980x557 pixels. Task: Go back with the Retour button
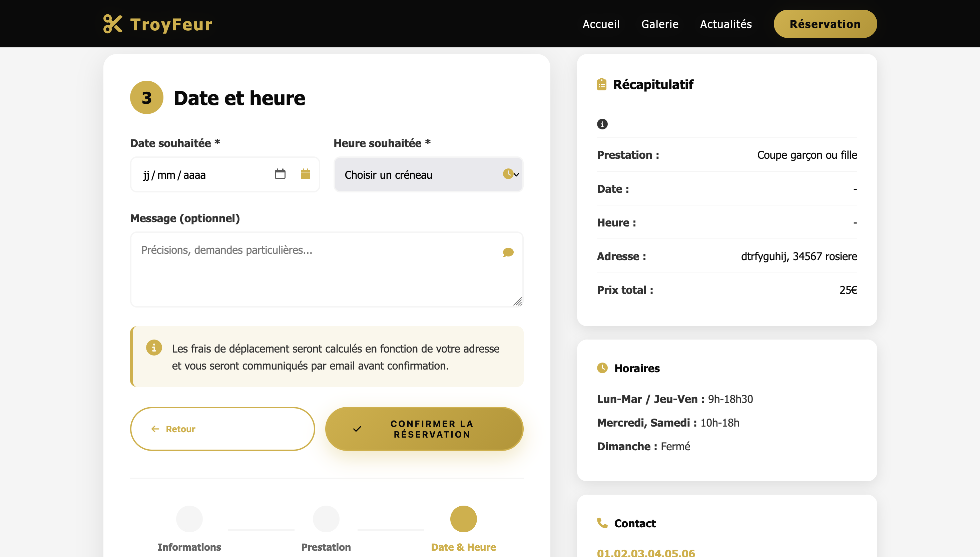click(222, 429)
